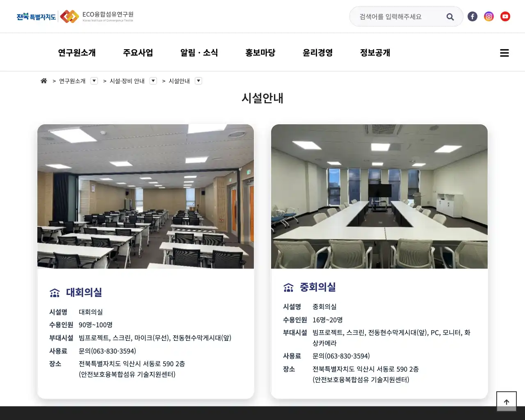
Task: Click the 대회의실 room photo
Action: 146,196
